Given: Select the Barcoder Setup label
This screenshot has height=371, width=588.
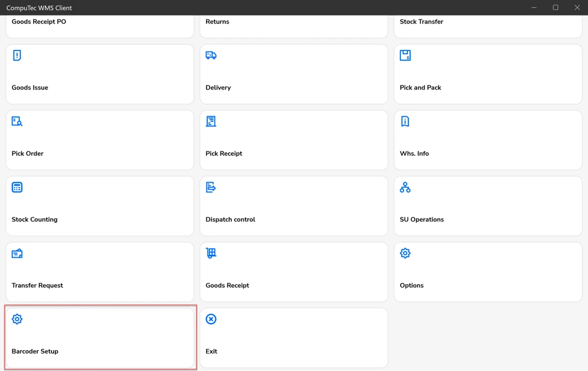Looking at the screenshot, I should pos(35,351).
